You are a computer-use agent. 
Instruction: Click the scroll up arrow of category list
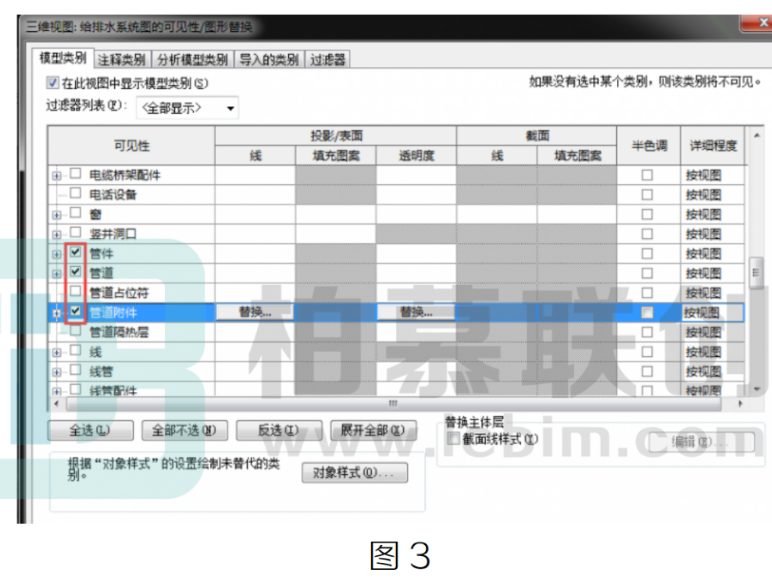tap(756, 135)
